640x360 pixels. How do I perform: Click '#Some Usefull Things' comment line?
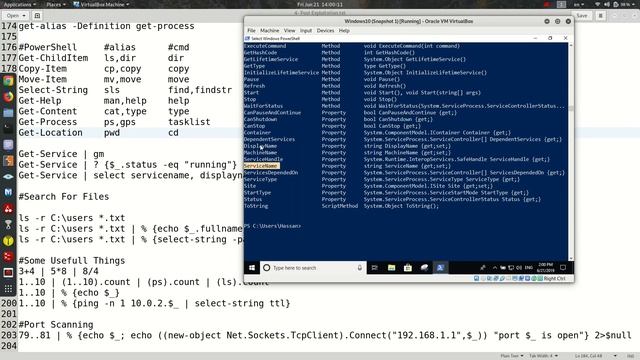[x=72, y=261]
